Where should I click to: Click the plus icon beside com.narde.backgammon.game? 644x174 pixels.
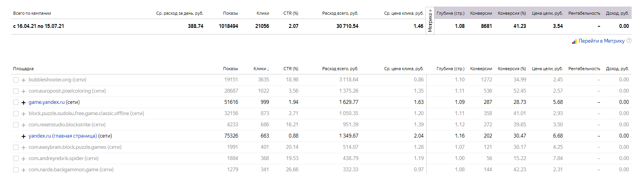[24, 170]
